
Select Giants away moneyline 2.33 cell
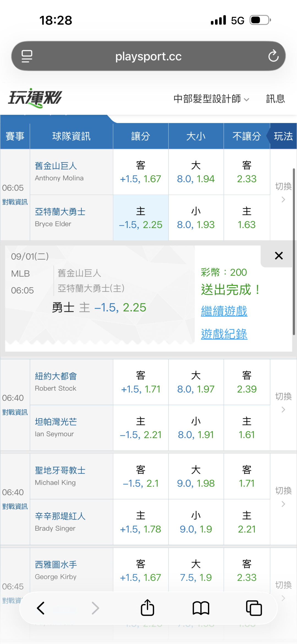tap(247, 172)
